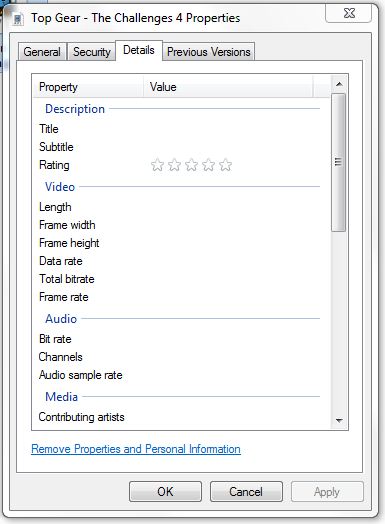Click the OK button
Screen dimensions: 385x524
click(165, 492)
